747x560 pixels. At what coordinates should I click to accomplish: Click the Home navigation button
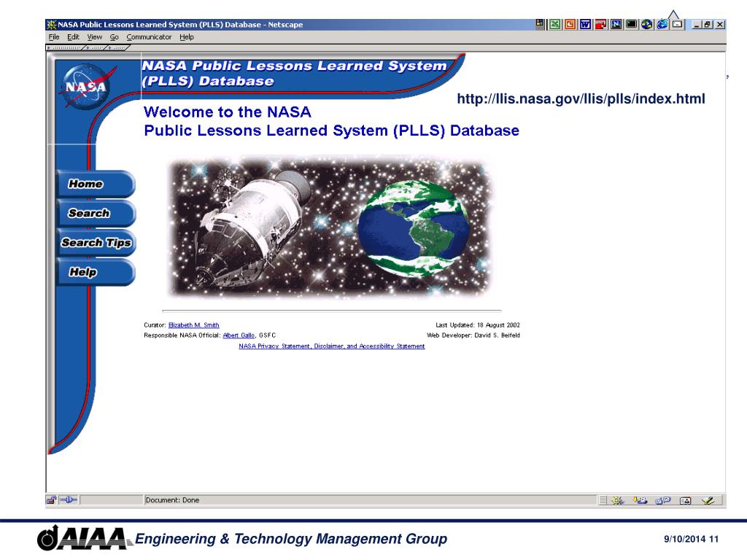[96, 184]
